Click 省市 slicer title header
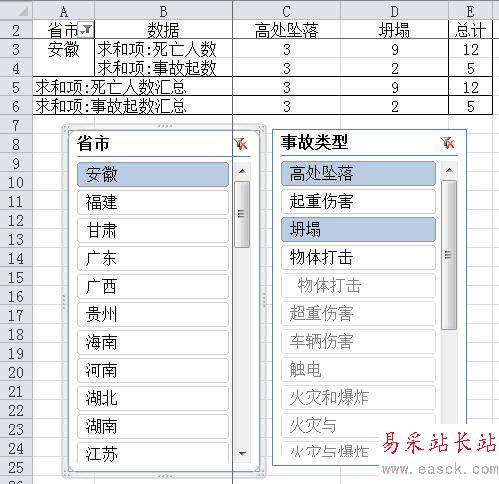Screen dimensions: 499x484 (x=93, y=144)
